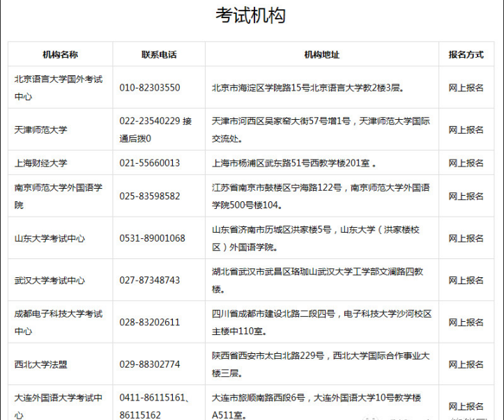This screenshot has height=420, width=504.
Task: Click 网上报名 in the 大连外国语大学 row
Action: point(466,407)
